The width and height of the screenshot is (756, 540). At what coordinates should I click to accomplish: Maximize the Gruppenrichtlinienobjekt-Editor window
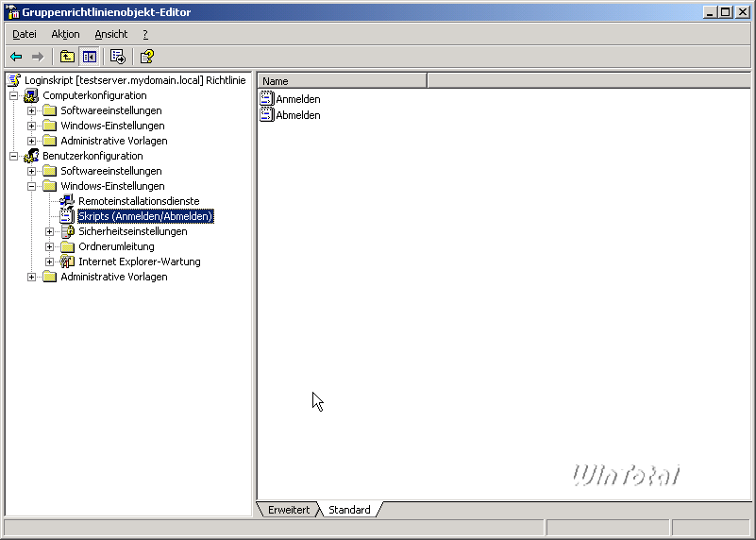[x=725, y=12]
